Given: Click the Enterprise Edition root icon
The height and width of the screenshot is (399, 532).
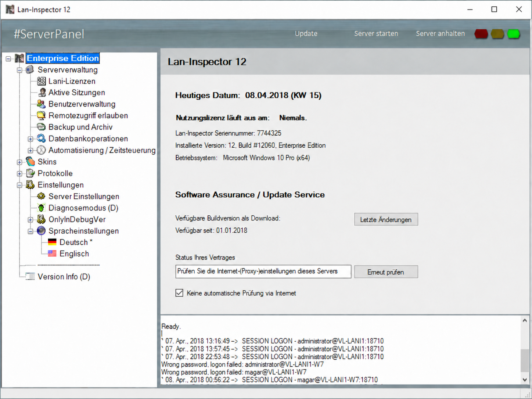Looking at the screenshot, I should [x=19, y=58].
